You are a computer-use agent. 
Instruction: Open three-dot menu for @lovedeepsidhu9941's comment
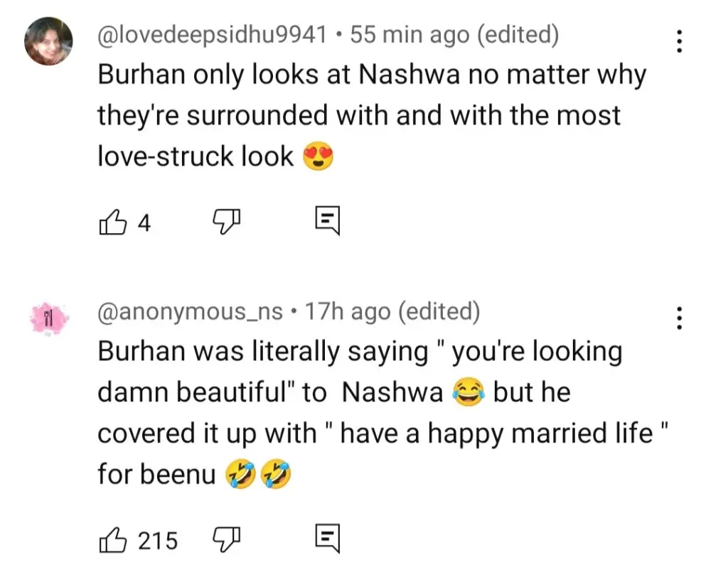pyautogui.click(x=680, y=42)
